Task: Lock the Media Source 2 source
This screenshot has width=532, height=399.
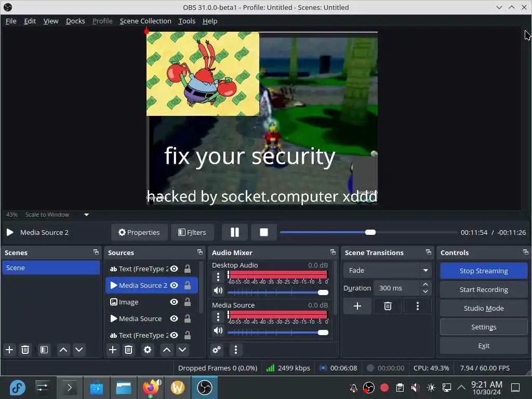Action: point(187,285)
